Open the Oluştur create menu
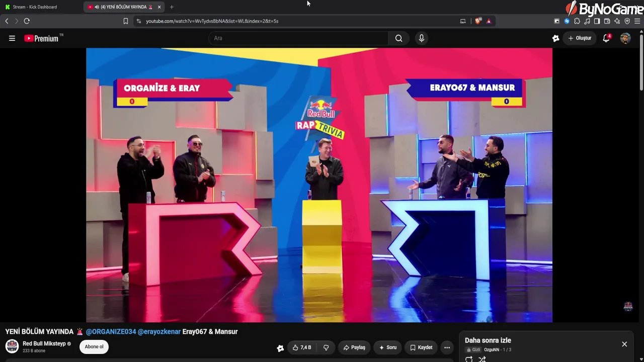The image size is (644, 362). [580, 38]
